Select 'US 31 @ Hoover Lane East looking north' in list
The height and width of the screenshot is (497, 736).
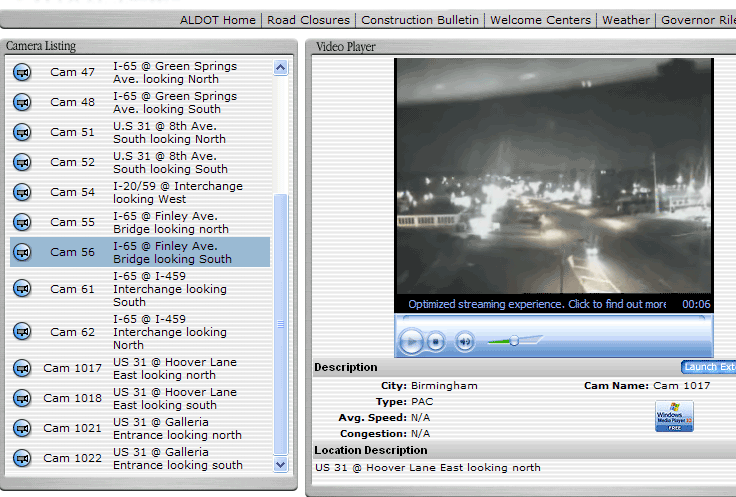175,368
